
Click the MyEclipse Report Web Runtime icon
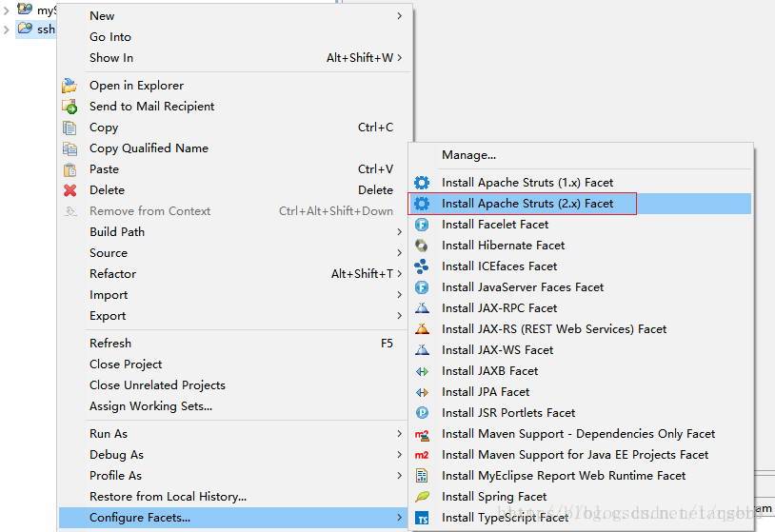coord(422,476)
